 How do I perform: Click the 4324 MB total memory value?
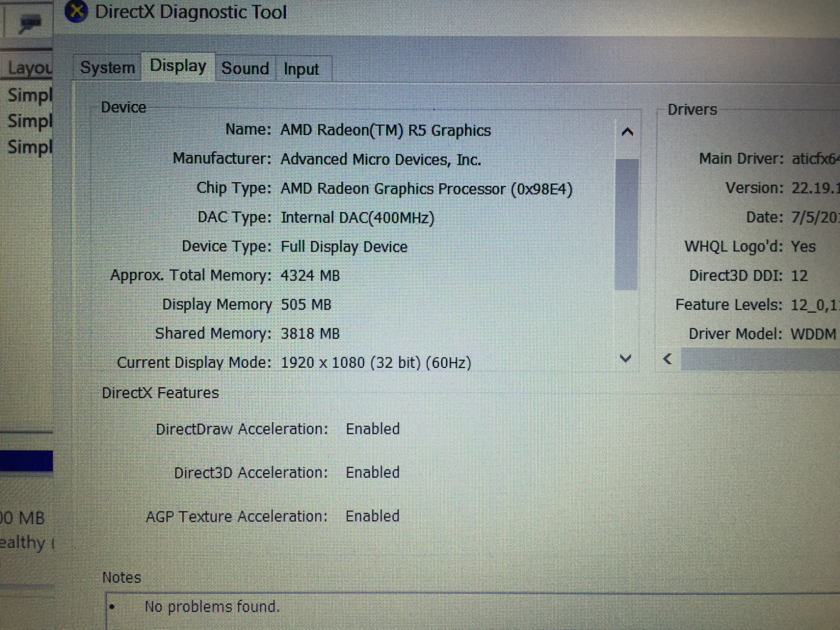click(310, 276)
